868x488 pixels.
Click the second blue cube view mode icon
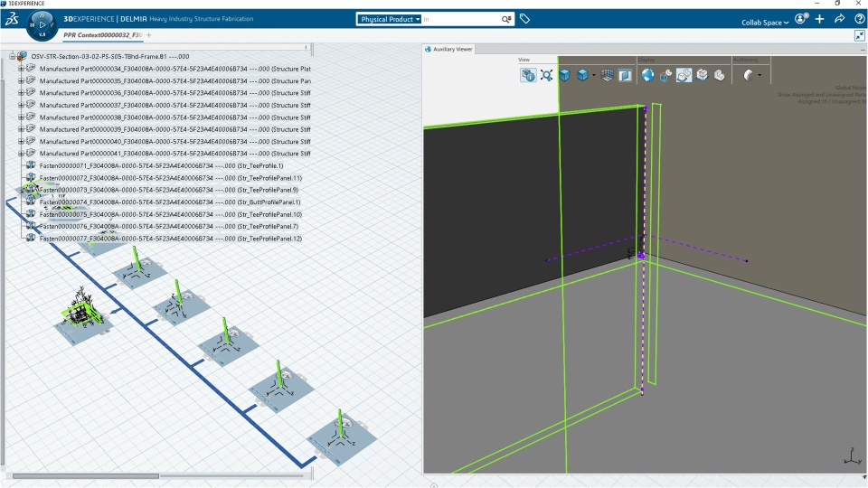582,75
